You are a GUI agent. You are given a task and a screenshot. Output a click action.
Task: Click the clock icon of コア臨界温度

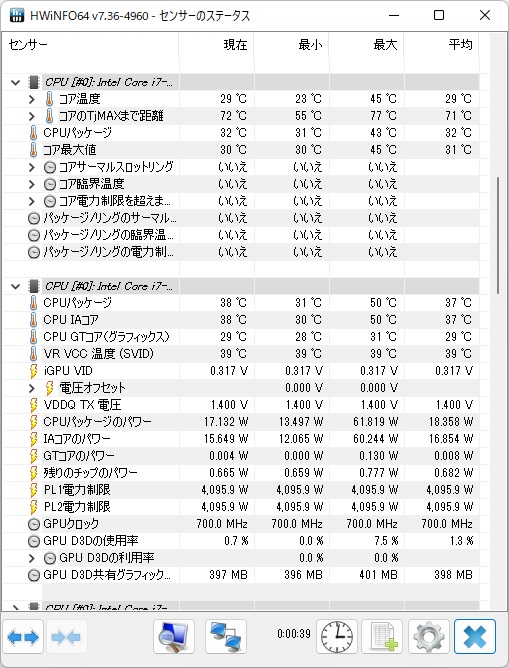(50, 184)
